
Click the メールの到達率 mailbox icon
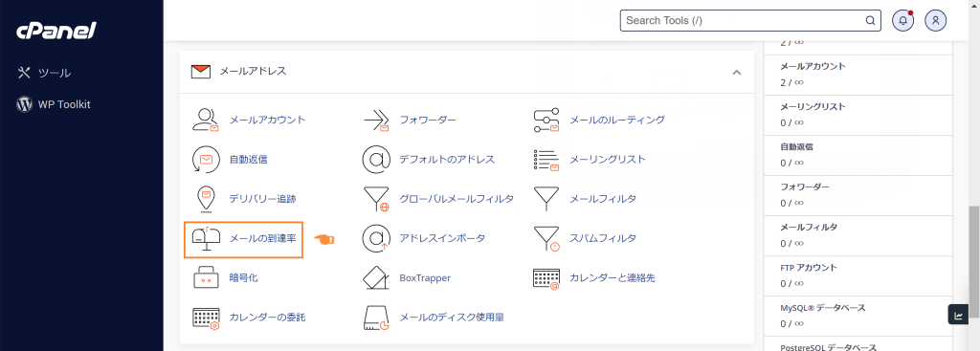point(206,238)
